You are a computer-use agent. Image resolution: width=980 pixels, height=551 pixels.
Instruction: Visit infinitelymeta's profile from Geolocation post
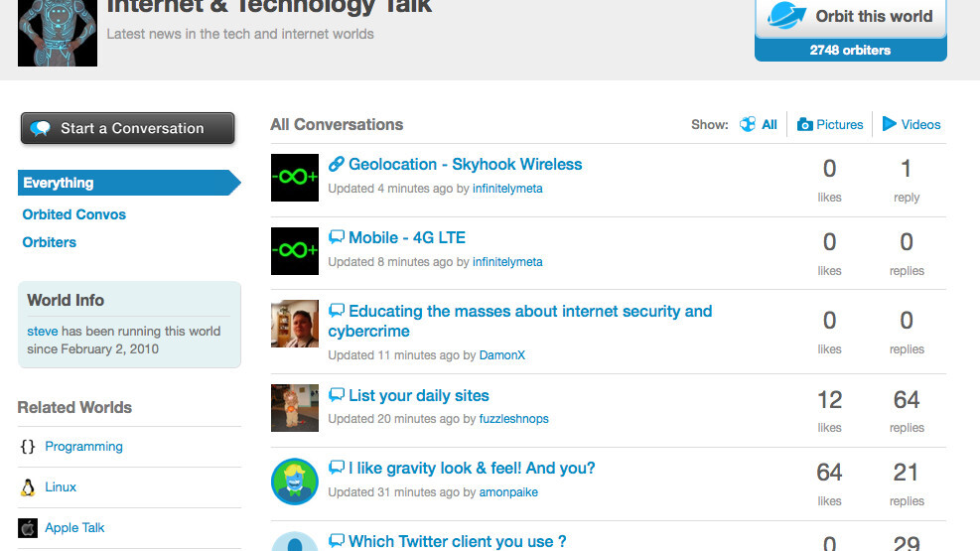tap(507, 189)
